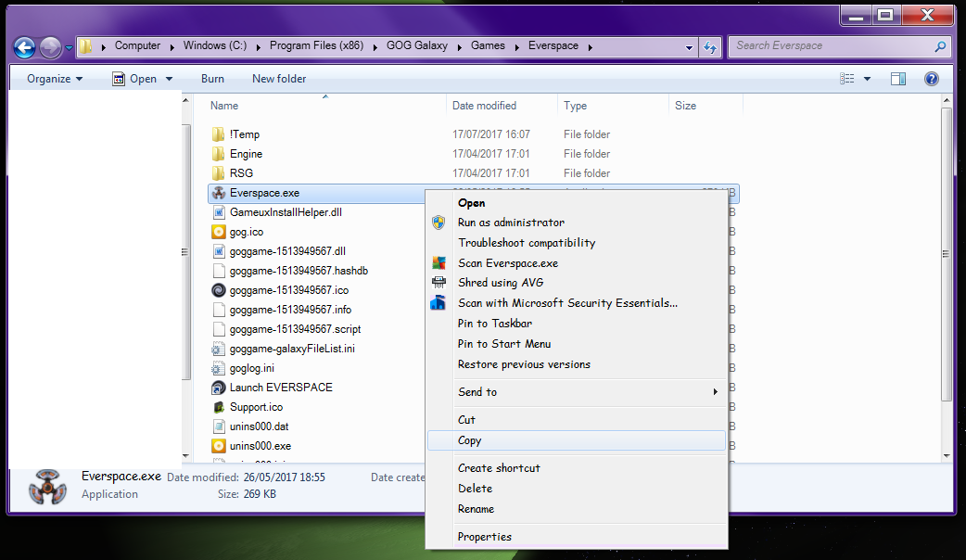Click the Refresh button next to address bar
This screenshot has height=560, width=966.
pos(710,46)
